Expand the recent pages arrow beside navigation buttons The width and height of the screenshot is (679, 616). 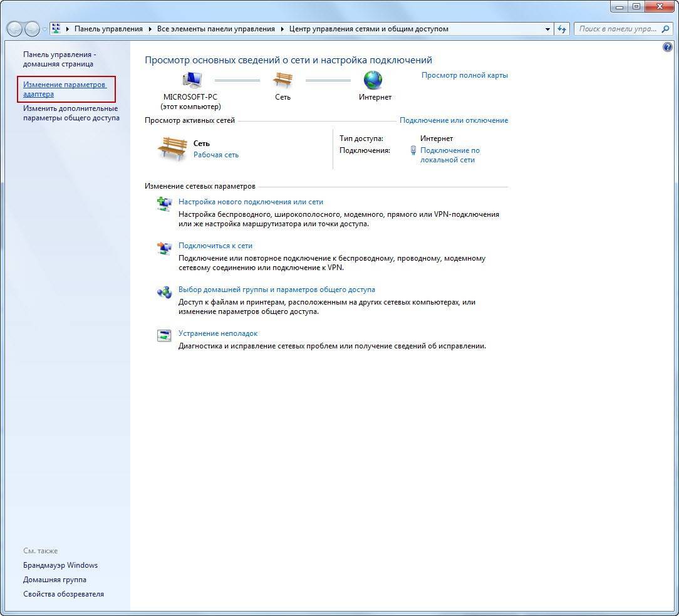tap(44, 29)
